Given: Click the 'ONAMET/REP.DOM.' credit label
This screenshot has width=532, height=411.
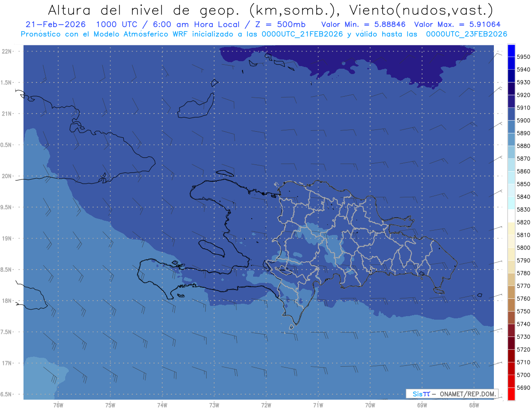Looking at the screenshot, I should tap(467, 394).
